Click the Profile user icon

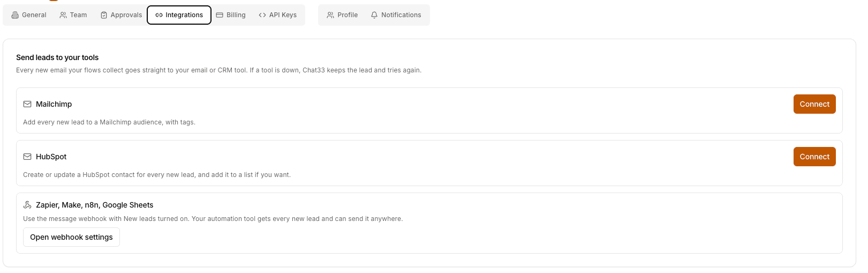(330, 15)
